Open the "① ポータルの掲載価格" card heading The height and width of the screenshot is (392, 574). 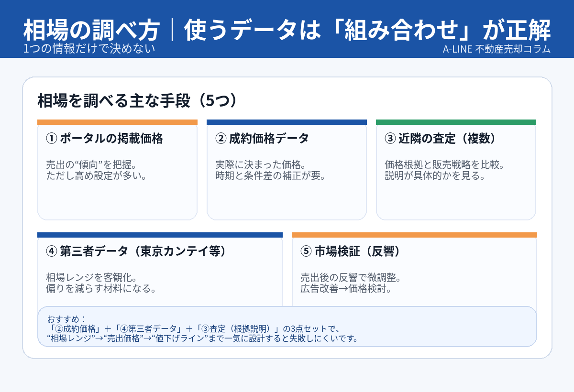pos(104,139)
